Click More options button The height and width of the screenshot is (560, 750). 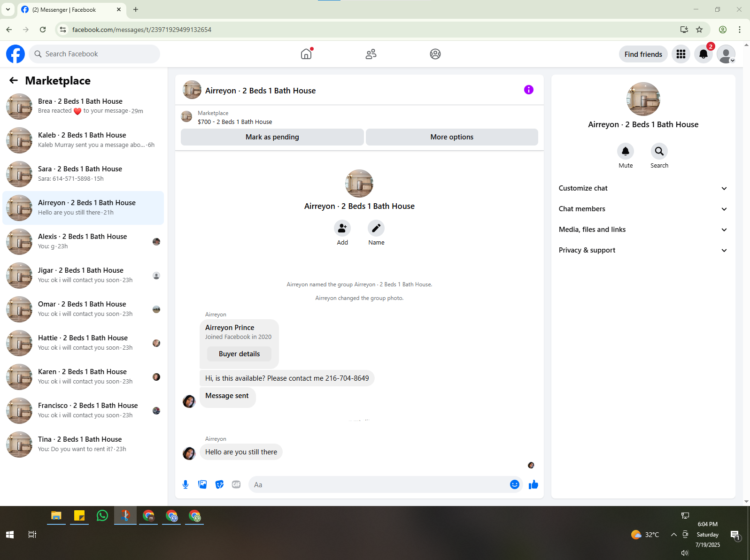[x=452, y=137]
